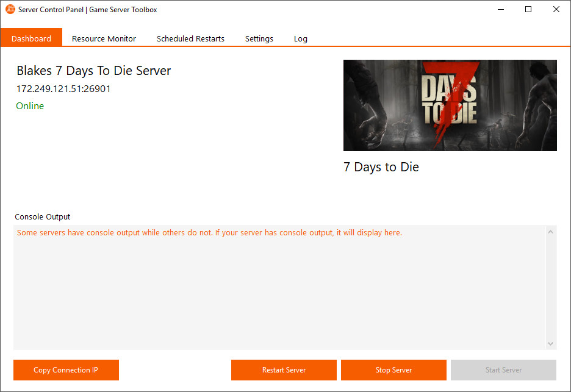The width and height of the screenshot is (571, 392).
Task: Select the Dashboard tab
Action: [x=31, y=38]
